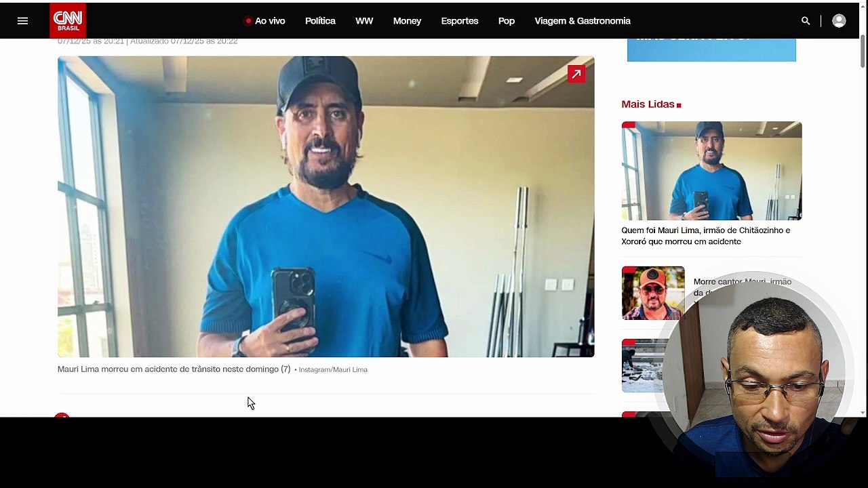The width and height of the screenshot is (868, 488).
Task: Open the user account profile icon
Action: click(839, 21)
